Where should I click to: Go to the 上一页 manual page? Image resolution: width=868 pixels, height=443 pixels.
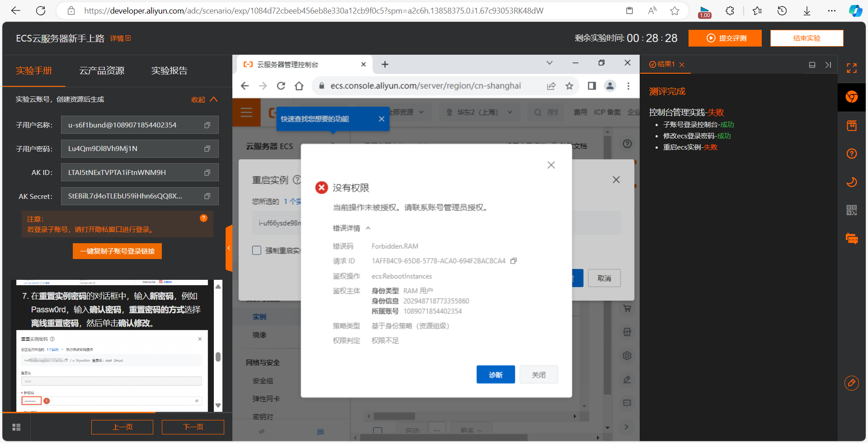122,427
